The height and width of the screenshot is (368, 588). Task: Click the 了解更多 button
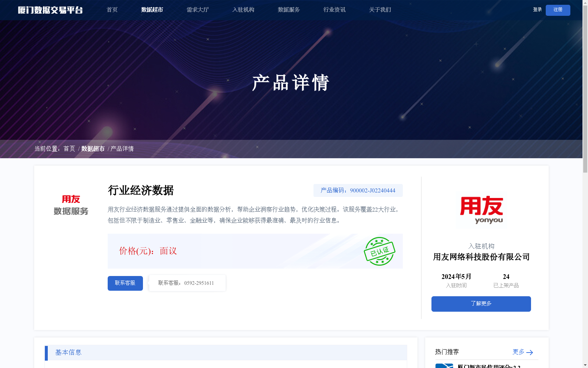click(481, 304)
